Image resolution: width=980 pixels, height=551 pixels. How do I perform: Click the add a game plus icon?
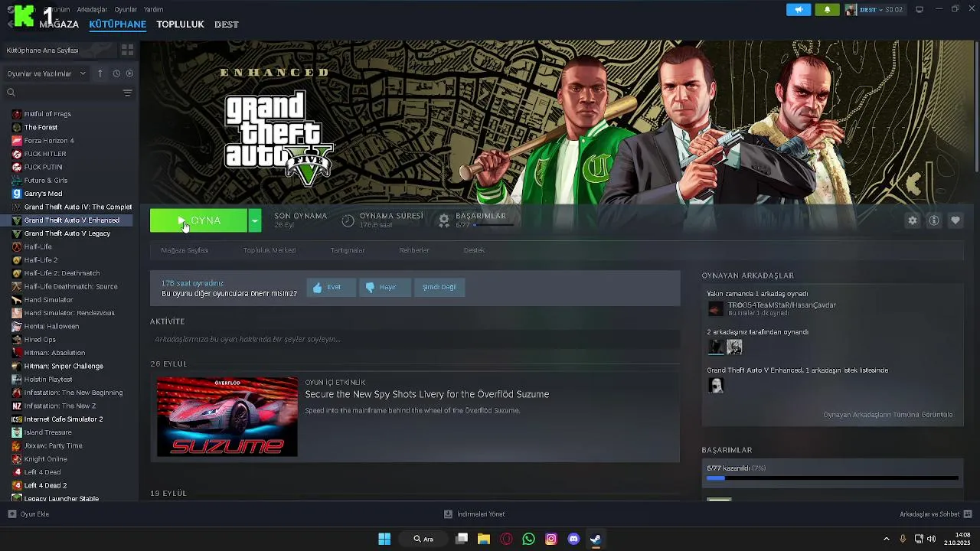[11, 514]
